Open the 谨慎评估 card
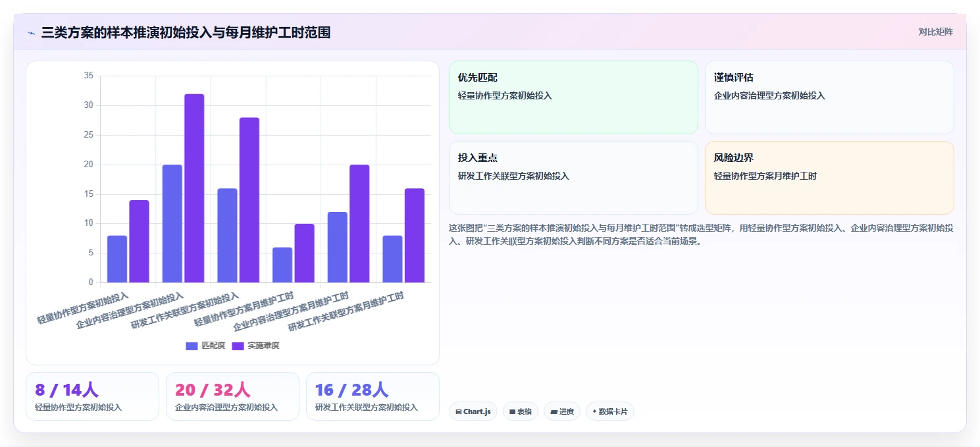This screenshot has height=447, width=980. [829, 97]
